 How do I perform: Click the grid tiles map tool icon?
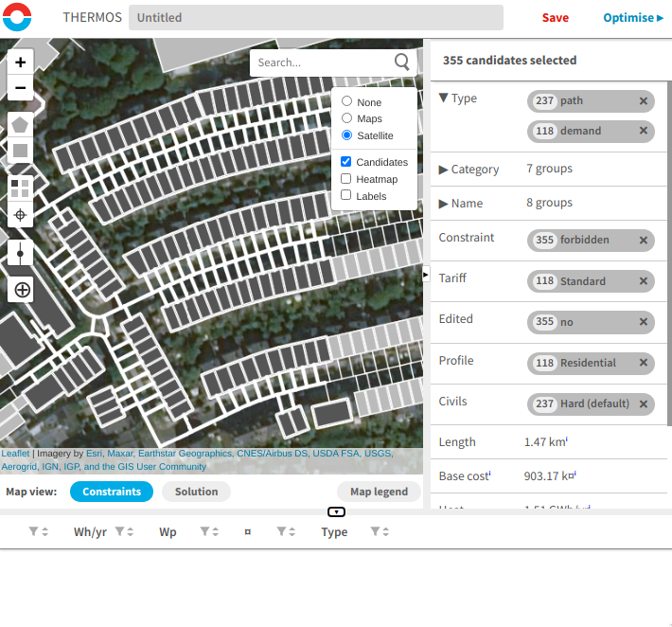click(20, 188)
